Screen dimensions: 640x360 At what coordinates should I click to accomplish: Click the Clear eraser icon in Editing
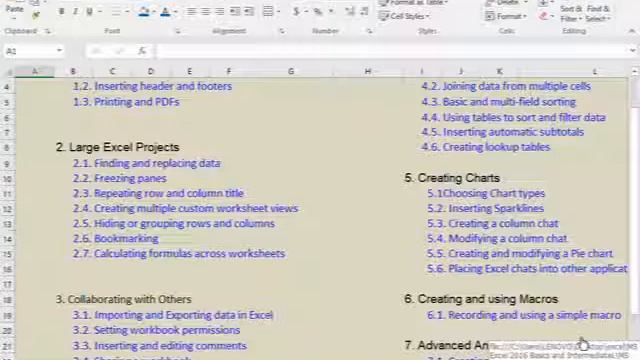pyautogui.click(x=543, y=16)
